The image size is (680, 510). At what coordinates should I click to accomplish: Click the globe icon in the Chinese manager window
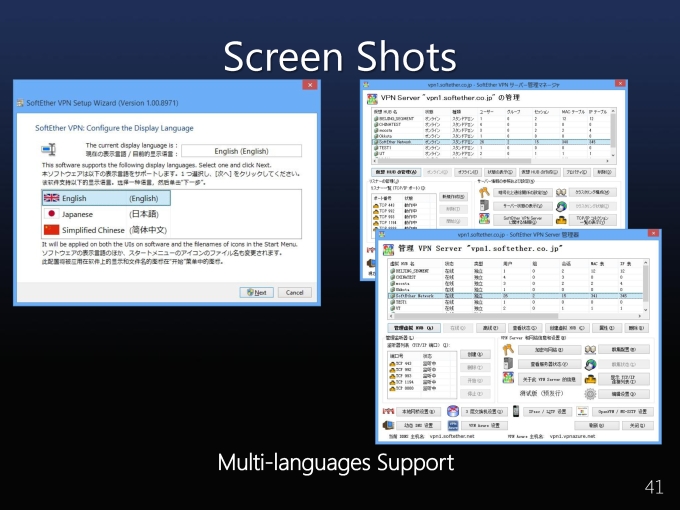(x=590, y=364)
